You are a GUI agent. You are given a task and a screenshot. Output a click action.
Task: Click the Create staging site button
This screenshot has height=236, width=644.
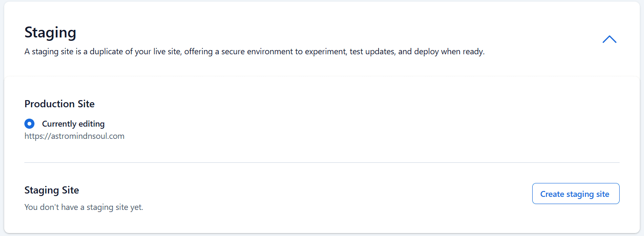point(576,194)
